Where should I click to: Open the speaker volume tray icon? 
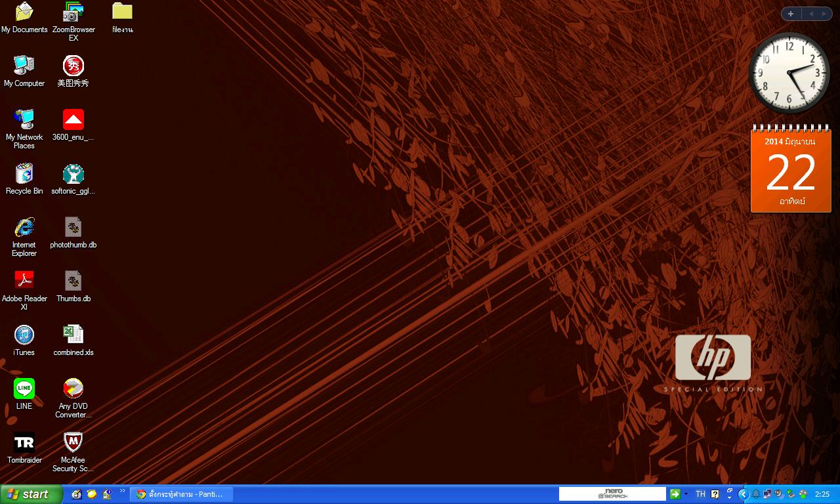point(779,494)
